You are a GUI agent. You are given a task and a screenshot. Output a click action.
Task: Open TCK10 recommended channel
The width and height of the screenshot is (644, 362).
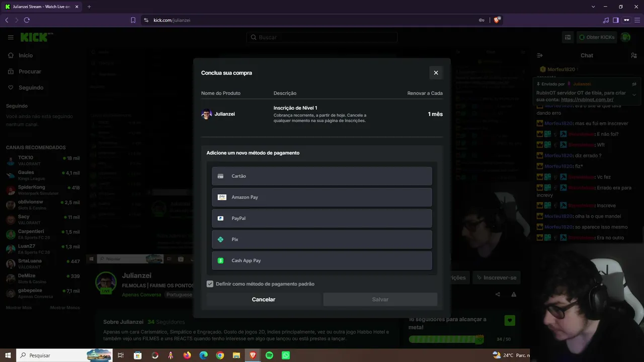(43, 160)
